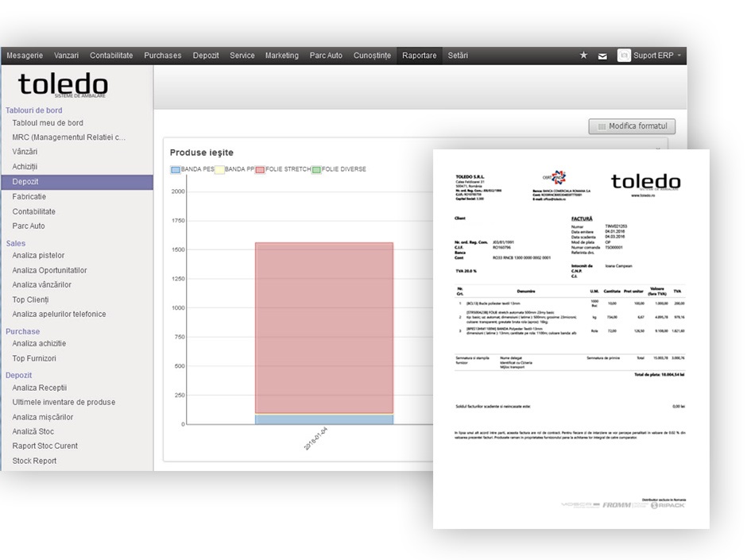
Task: Click the toledo logo in sidebar
Action: pos(63,85)
